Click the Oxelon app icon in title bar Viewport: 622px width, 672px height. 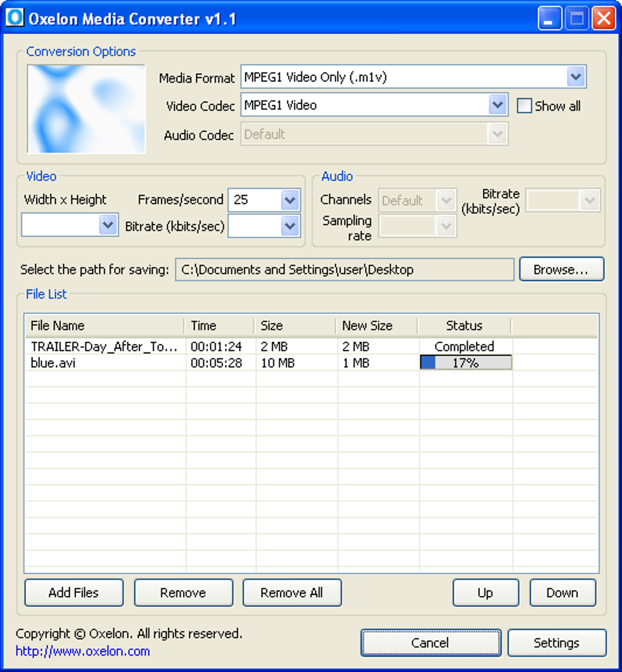(x=15, y=18)
